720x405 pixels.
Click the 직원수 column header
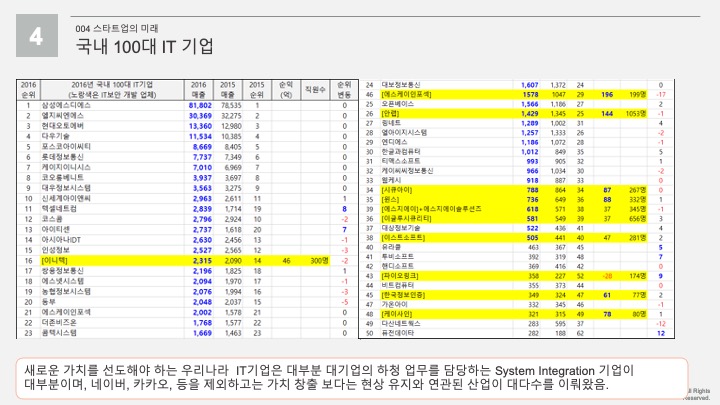[315, 90]
